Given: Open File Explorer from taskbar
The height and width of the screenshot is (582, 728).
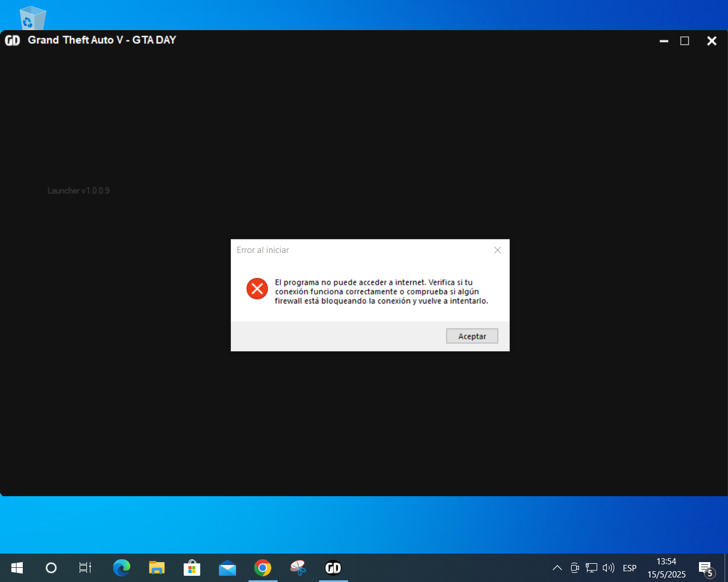Looking at the screenshot, I should (x=156, y=568).
